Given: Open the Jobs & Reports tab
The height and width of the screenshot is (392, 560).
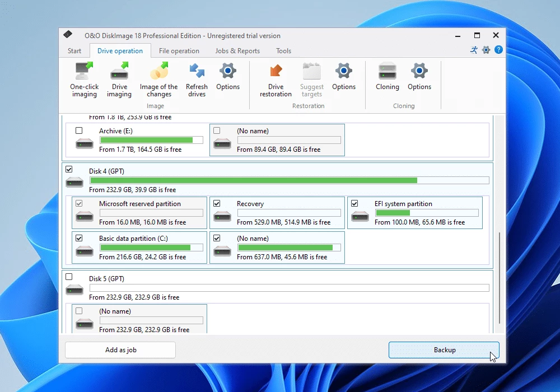Looking at the screenshot, I should pos(237,51).
